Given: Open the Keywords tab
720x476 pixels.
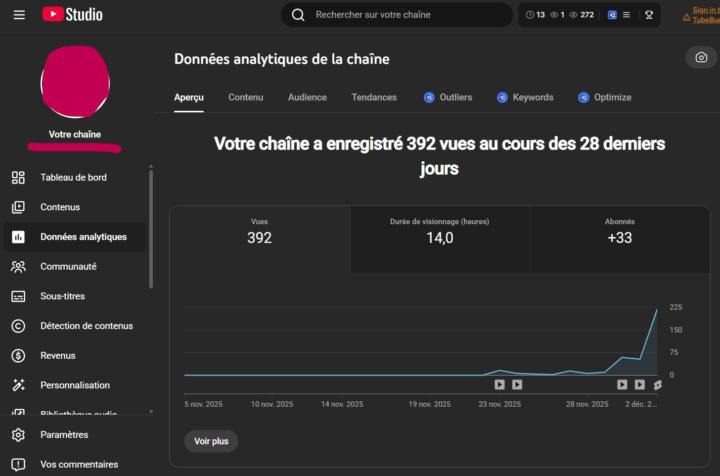Looking at the screenshot, I should pos(525,97).
